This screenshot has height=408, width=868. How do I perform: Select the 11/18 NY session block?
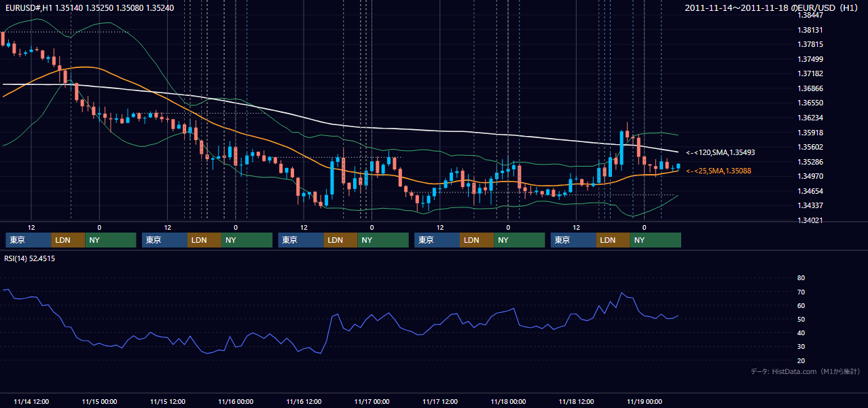(655, 240)
